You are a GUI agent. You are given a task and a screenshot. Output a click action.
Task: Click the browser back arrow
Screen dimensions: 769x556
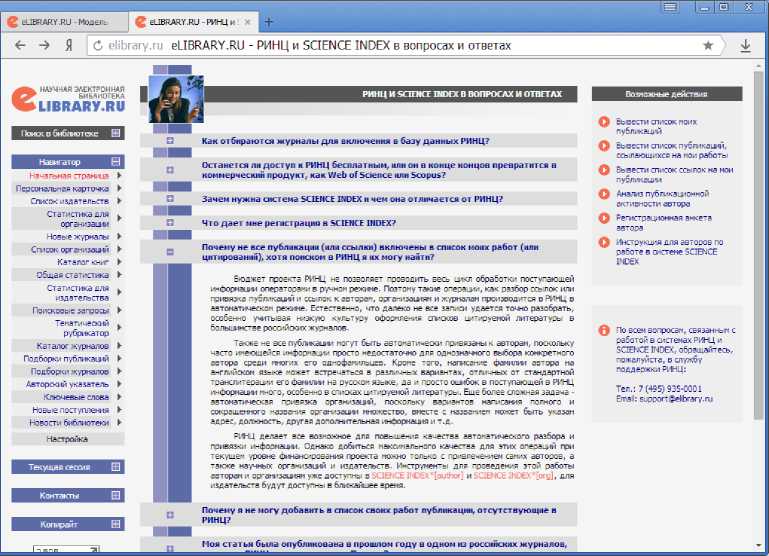20,46
